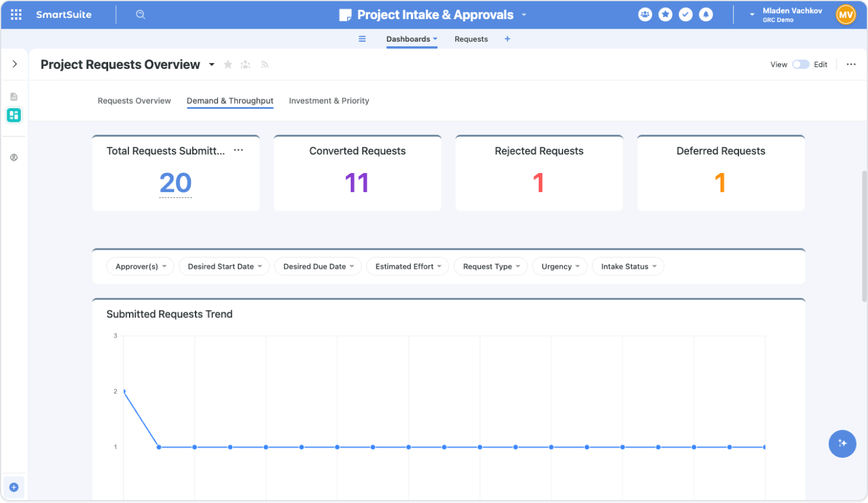The height and width of the screenshot is (503, 868).
Task: Switch to the Requests tab
Action: (471, 39)
